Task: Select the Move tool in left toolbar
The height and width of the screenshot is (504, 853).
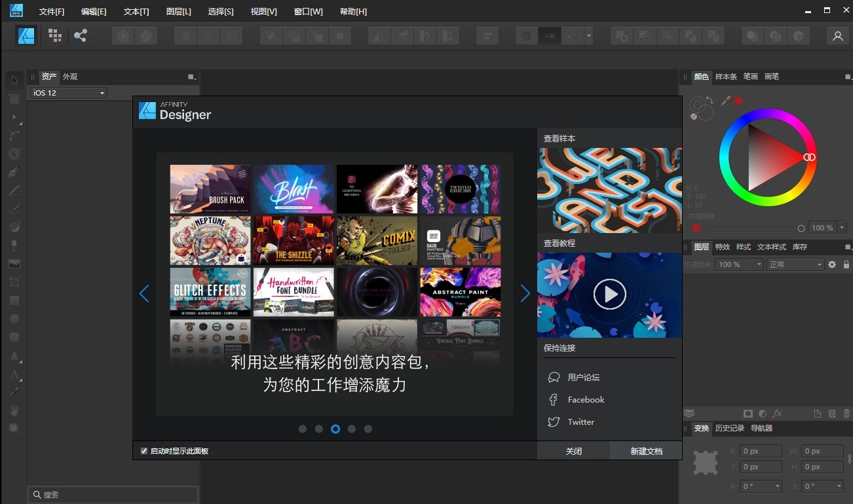Action: pyautogui.click(x=14, y=81)
